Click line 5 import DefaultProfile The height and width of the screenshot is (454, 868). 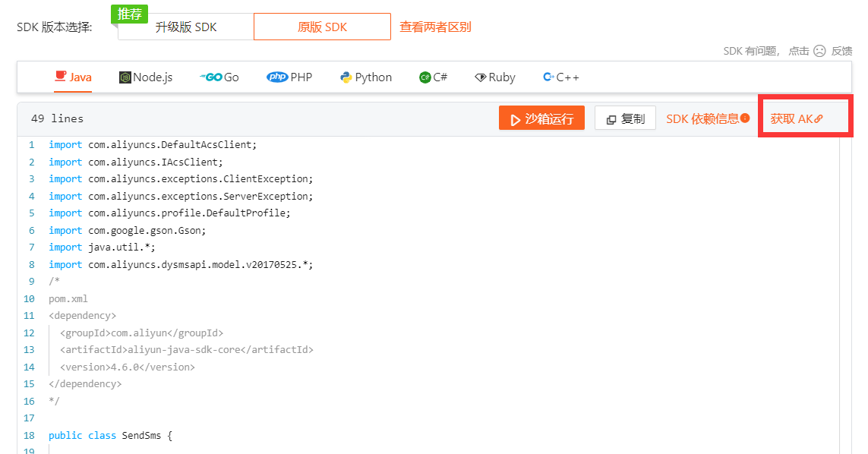(x=169, y=213)
